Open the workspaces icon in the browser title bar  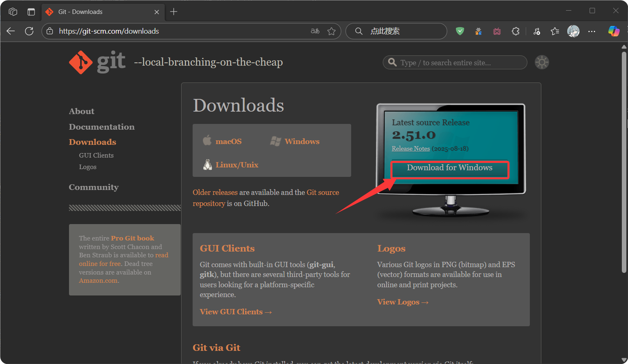tap(13, 11)
